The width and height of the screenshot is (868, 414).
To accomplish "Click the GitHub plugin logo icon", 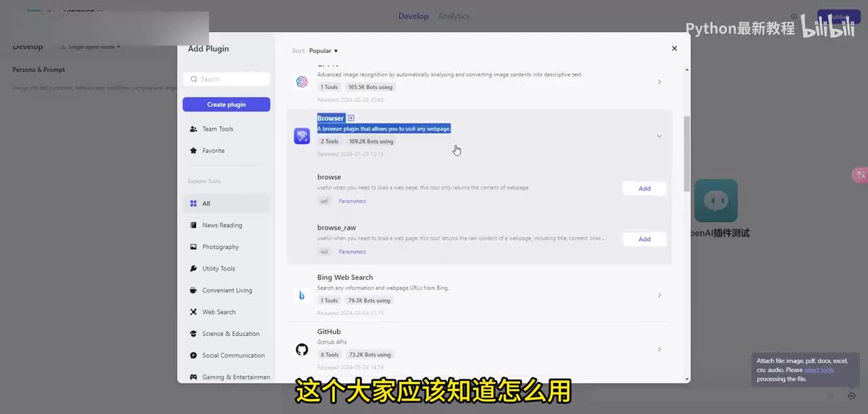I will (x=302, y=350).
